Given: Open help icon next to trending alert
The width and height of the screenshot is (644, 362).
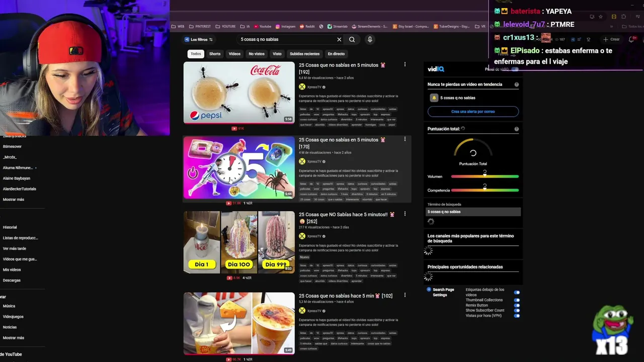Looking at the screenshot, I should [517, 84].
